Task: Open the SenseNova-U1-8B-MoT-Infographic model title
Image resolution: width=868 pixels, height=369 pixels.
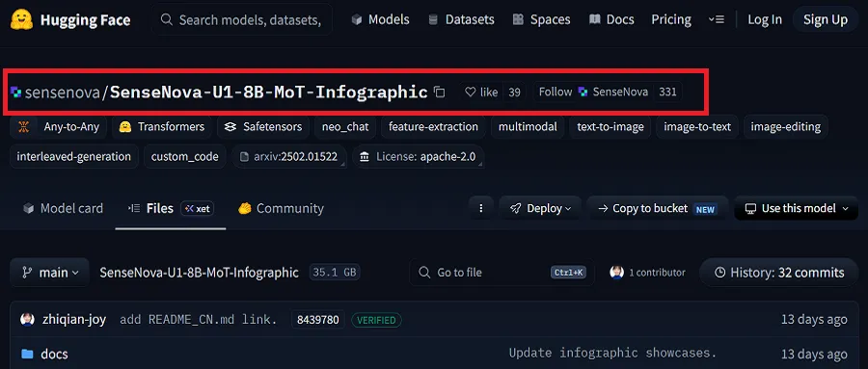Action: click(268, 92)
